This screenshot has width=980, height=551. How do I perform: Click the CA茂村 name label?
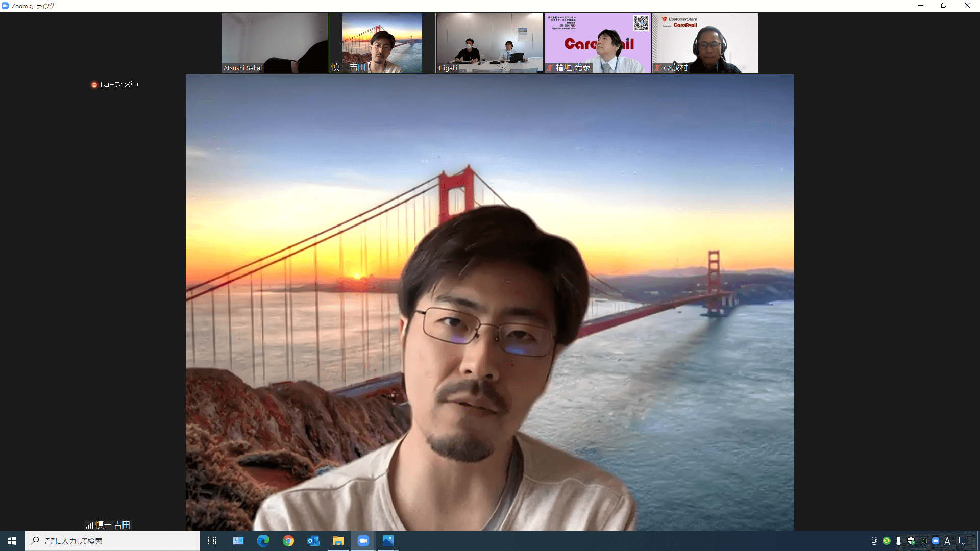tap(676, 68)
